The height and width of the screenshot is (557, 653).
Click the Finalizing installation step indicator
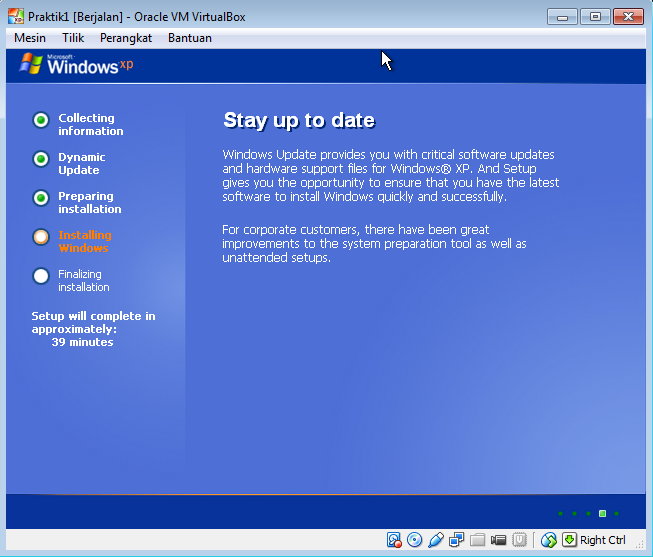pos(41,276)
